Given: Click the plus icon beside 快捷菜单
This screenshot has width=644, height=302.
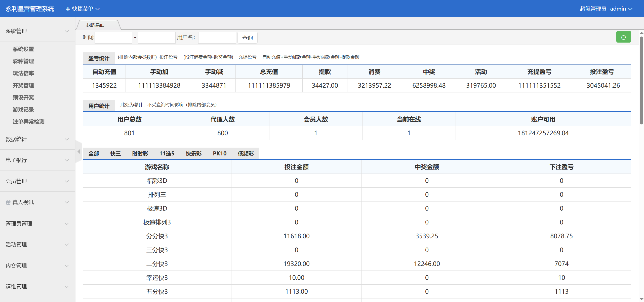Looking at the screenshot, I should (x=67, y=9).
